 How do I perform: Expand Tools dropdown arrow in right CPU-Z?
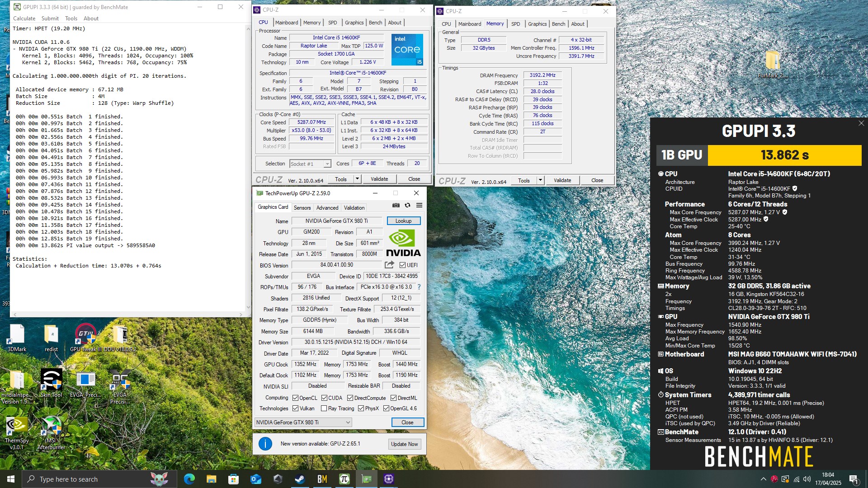(x=540, y=180)
